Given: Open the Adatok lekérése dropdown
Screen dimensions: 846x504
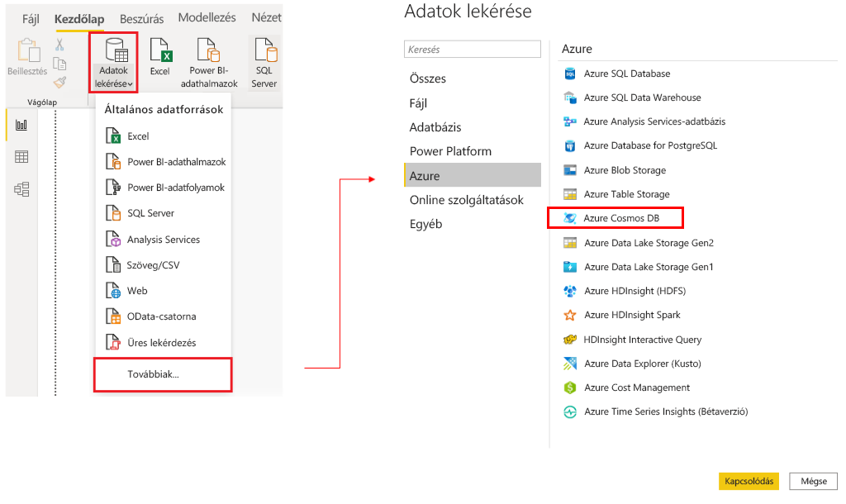Looking at the screenshot, I should (114, 63).
